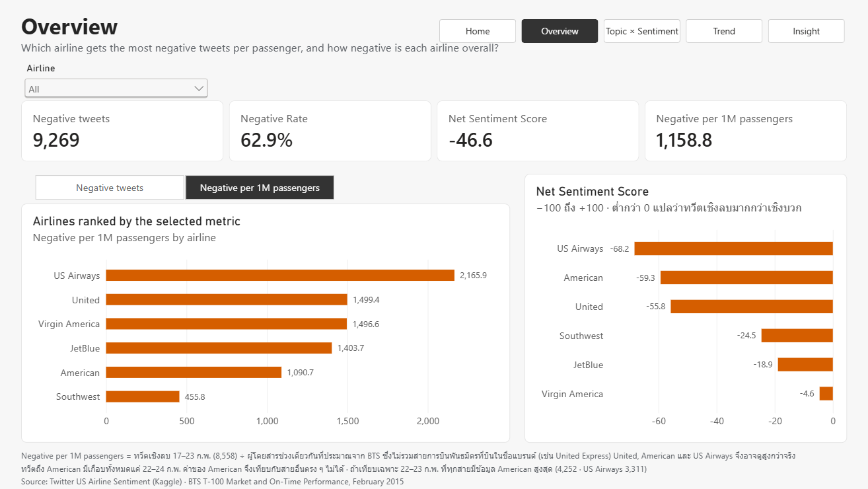Select the Southwest bar showing 455.8

(143, 396)
